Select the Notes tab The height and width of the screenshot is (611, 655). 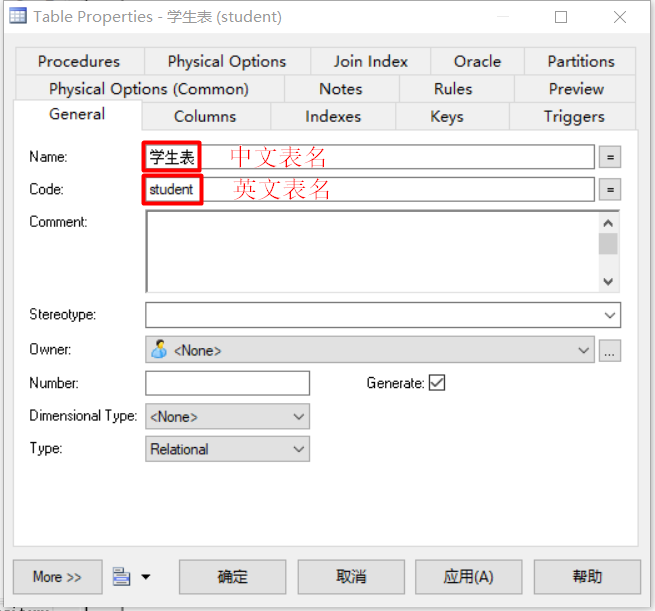pyautogui.click(x=341, y=89)
